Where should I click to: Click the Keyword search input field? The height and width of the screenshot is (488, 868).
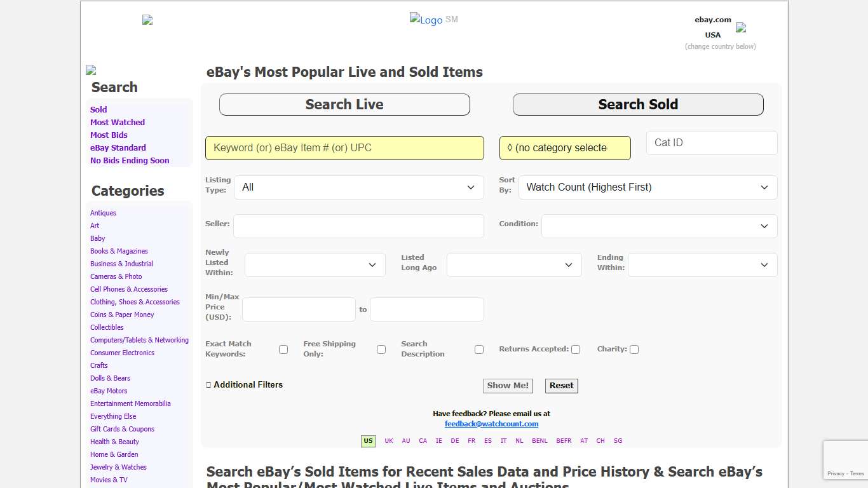coord(344,147)
